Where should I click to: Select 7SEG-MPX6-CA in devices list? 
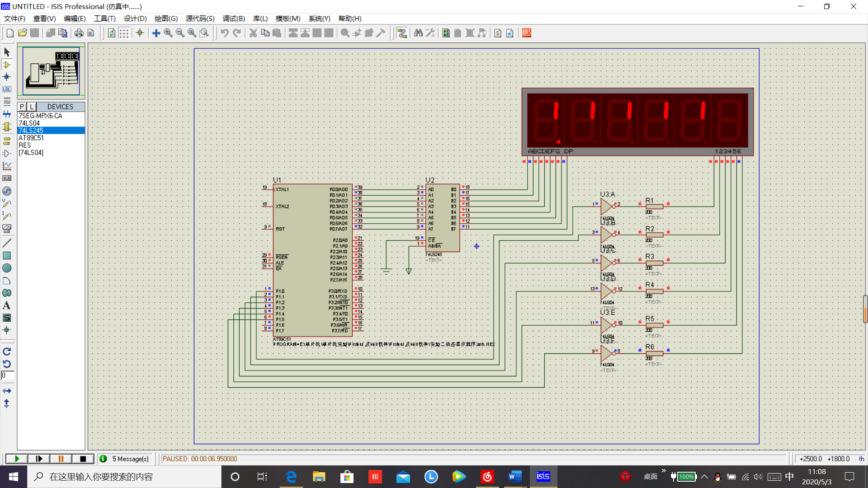pyautogui.click(x=51, y=116)
